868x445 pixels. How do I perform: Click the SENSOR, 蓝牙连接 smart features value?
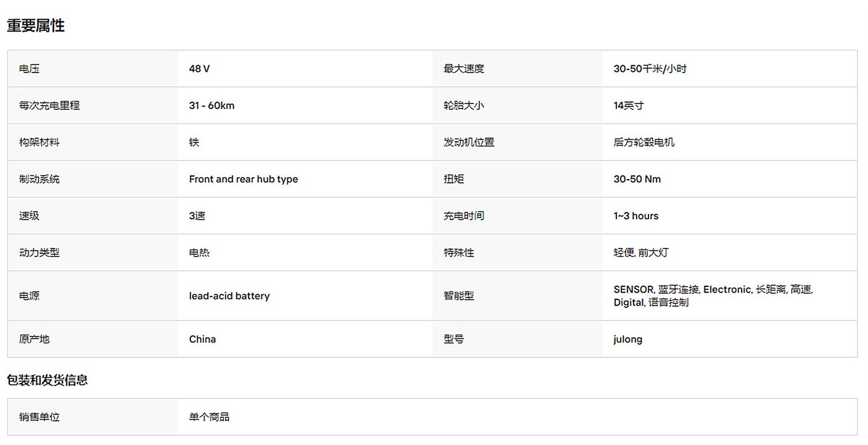[x=713, y=296]
